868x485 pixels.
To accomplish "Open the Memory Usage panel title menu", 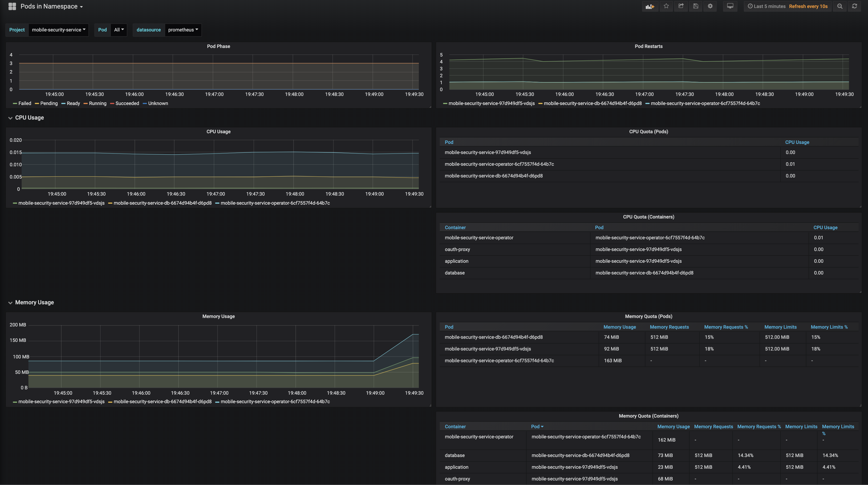I will click(x=218, y=317).
